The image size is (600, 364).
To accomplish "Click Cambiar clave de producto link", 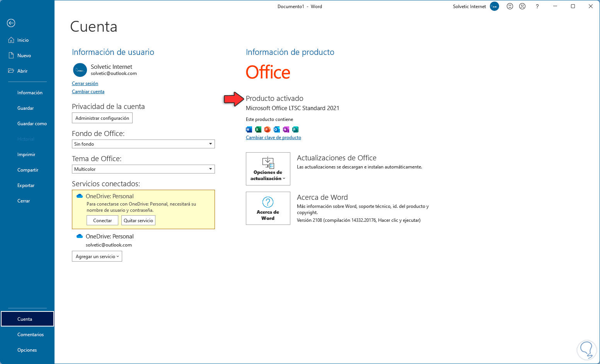I will (273, 138).
